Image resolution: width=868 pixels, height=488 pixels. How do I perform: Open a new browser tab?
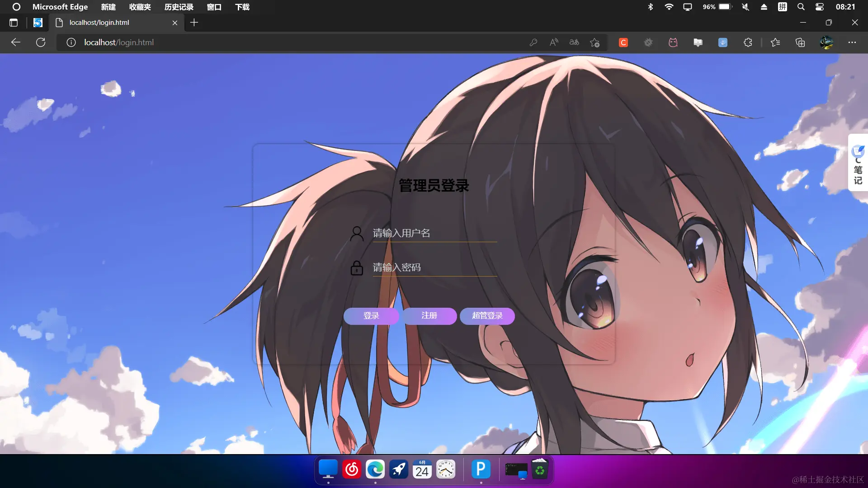194,23
